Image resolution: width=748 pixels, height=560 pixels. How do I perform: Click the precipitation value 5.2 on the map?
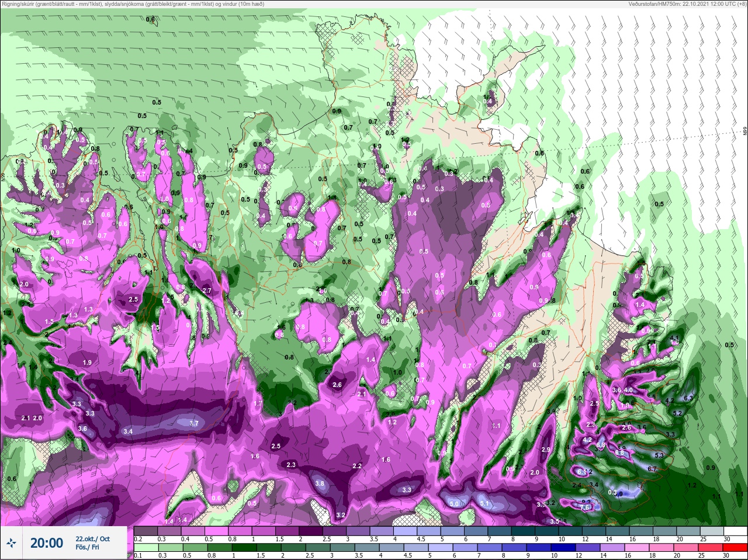(677, 413)
